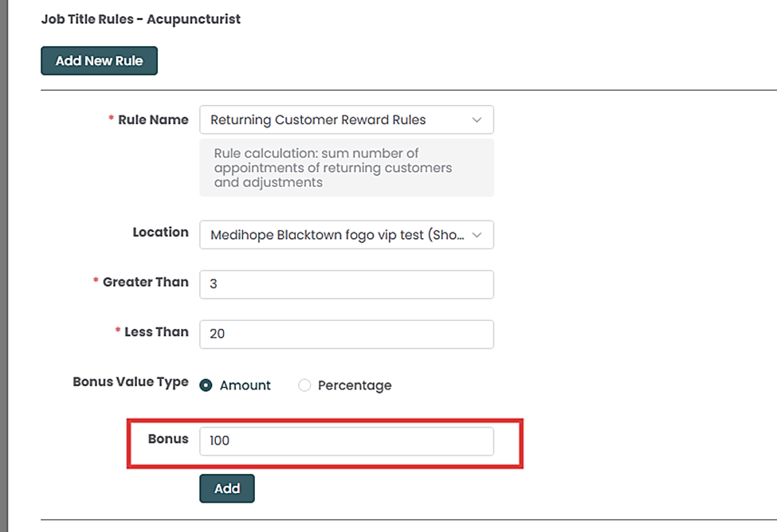Click the "Greater Than" field label
777x532 pixels.
point(145,282)
